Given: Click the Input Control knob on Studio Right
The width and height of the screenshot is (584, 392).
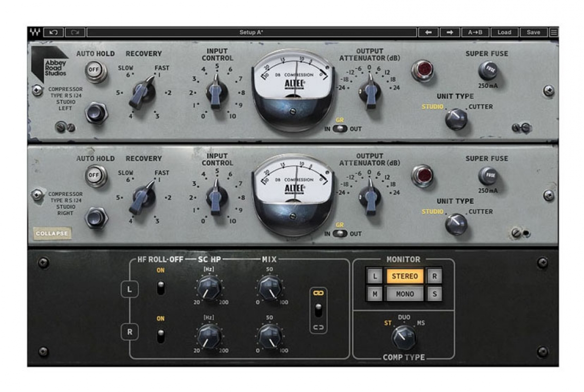Looking at the screenshot, I should 216,196.
